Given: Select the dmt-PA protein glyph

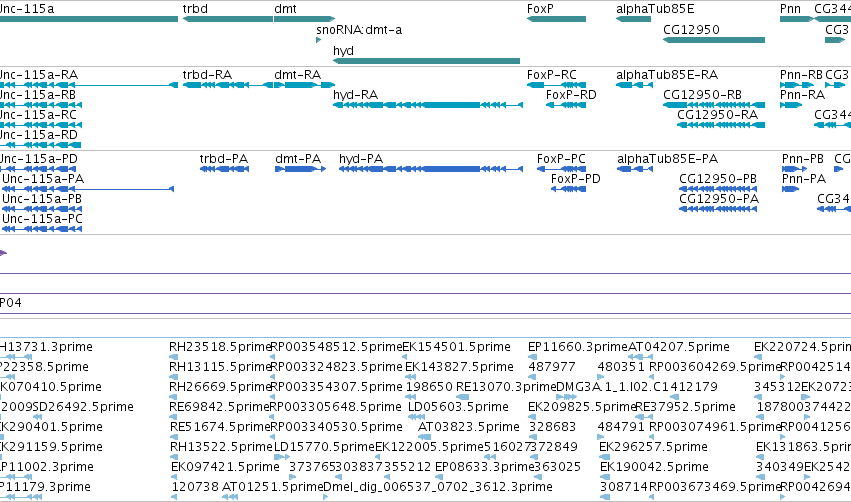Looking at the screenshot, I should 300,169.
